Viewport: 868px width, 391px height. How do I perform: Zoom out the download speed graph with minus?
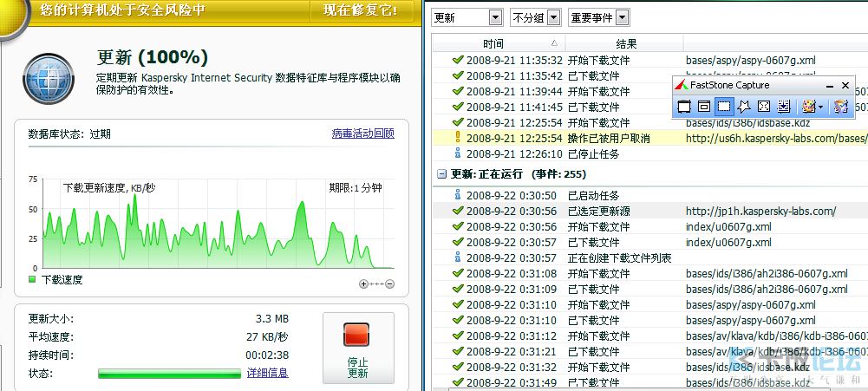[389, 284]
